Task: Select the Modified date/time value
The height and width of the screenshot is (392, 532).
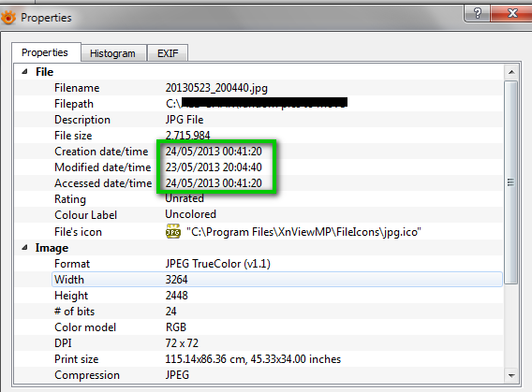Action: (214, 167)
